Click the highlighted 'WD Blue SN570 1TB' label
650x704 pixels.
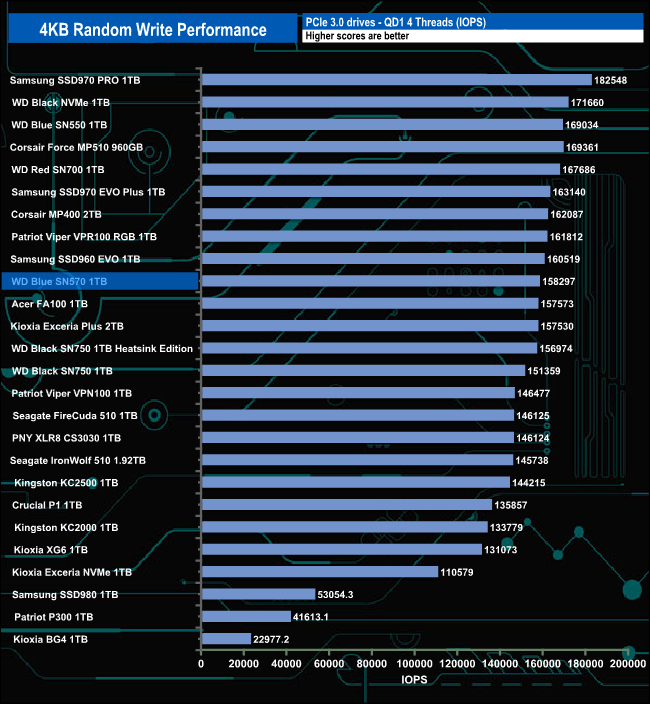pyautogui.click(x=59, y=282)
